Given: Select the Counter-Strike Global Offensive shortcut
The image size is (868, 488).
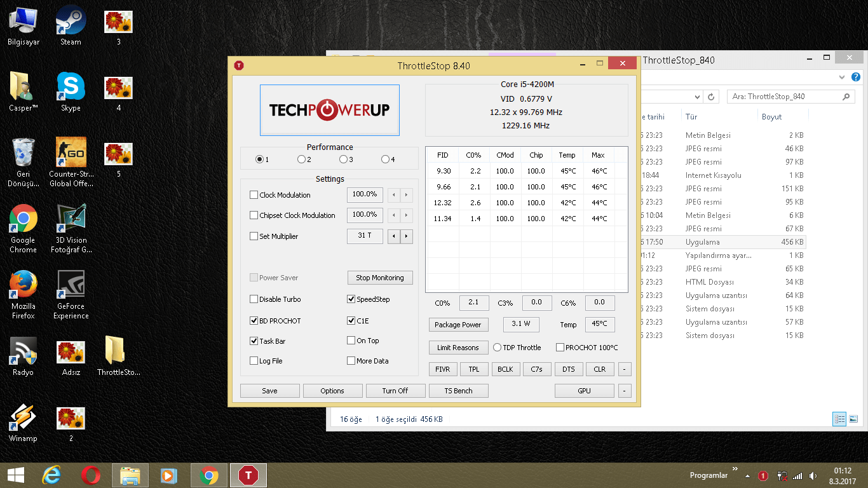Looking at the screenshot, I should [x=71, y=162].
